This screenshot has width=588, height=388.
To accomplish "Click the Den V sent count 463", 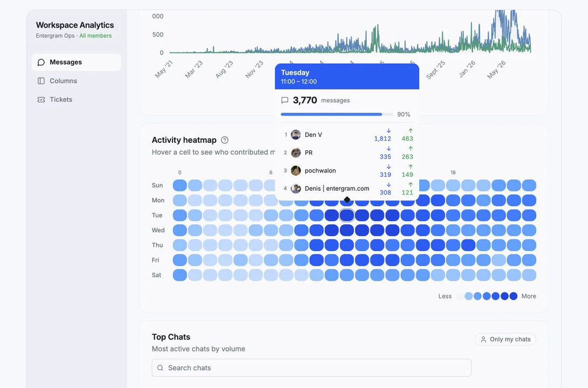I will tap(407, 138).
